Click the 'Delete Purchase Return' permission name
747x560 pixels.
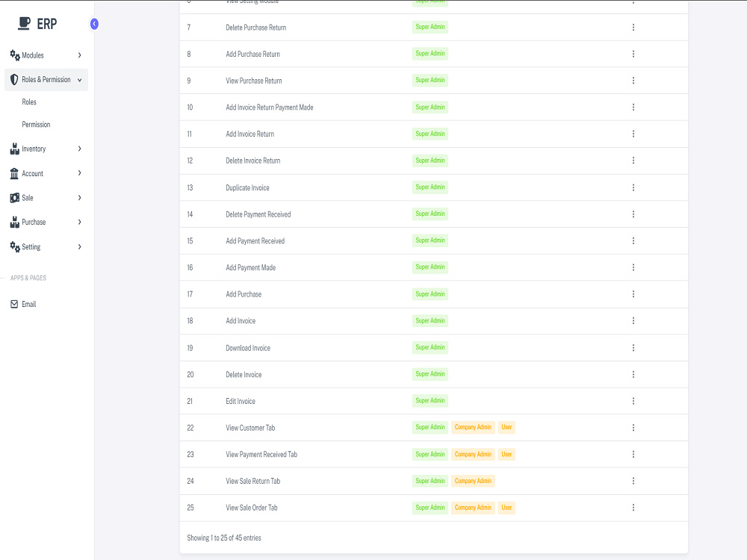point(255,28)
